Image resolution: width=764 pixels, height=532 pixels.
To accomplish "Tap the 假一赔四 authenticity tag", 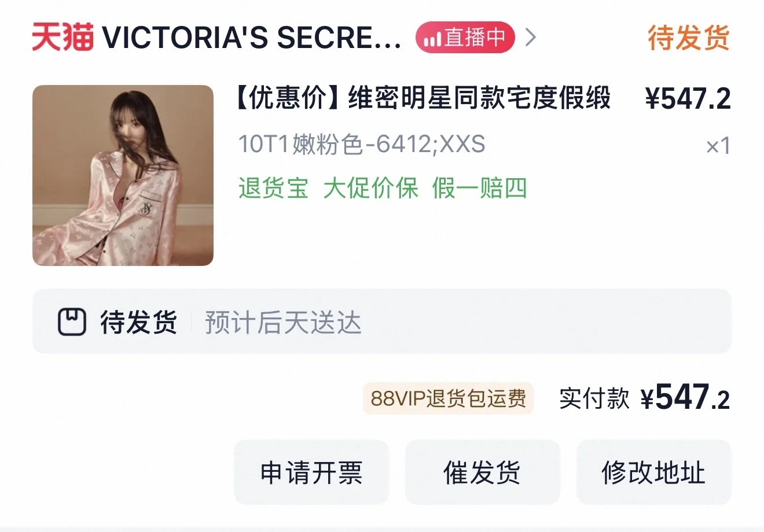I will (479, 189).
